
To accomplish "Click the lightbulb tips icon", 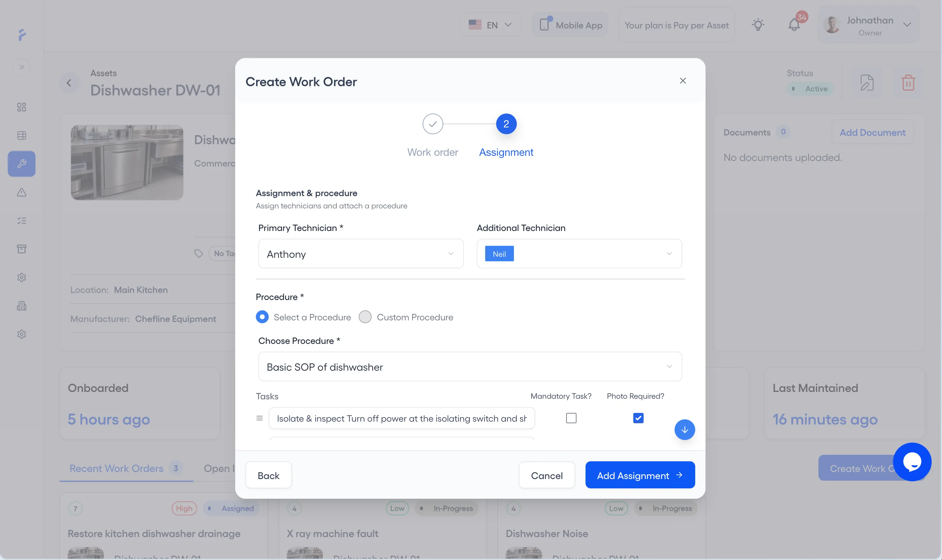I will point(758,25).
